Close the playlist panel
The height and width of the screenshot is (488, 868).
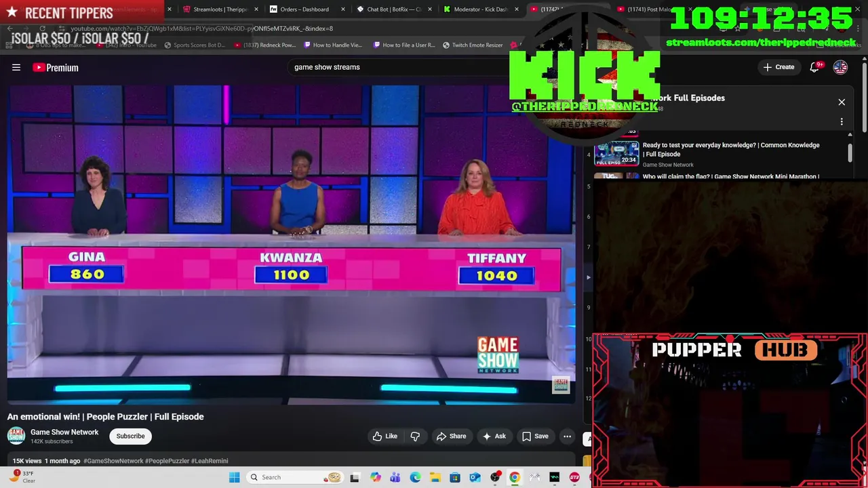(842, 102)
